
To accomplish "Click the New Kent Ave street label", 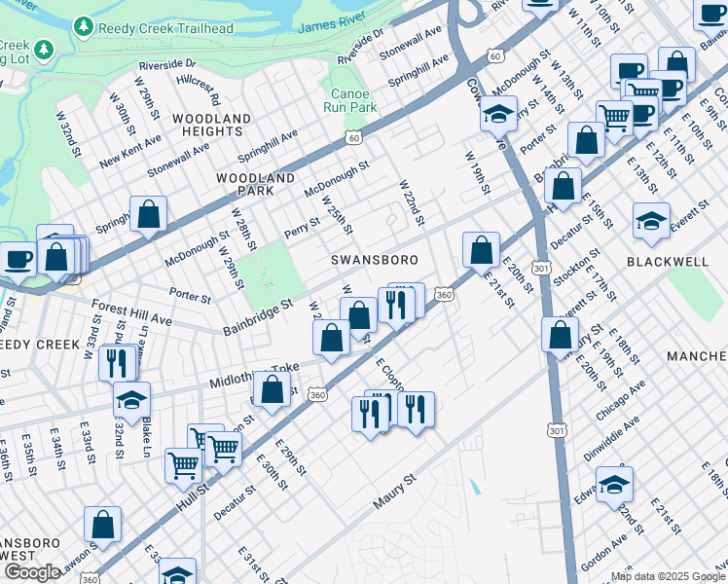I will point(130,151).
